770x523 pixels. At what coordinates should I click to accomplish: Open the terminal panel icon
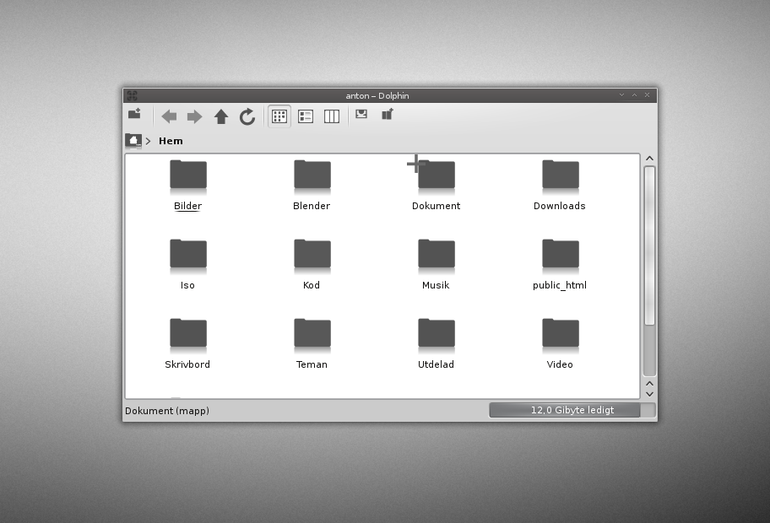click(x=361, y=114)
